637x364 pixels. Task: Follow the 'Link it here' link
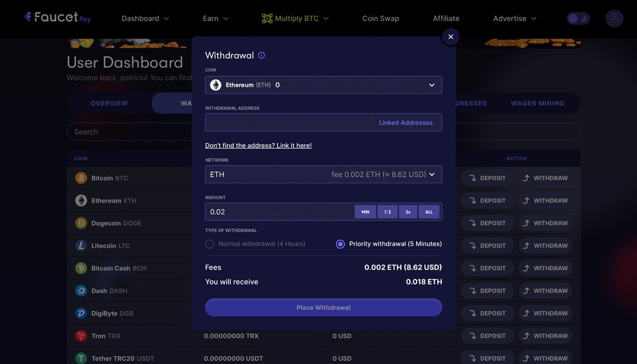tap(294, 146)
